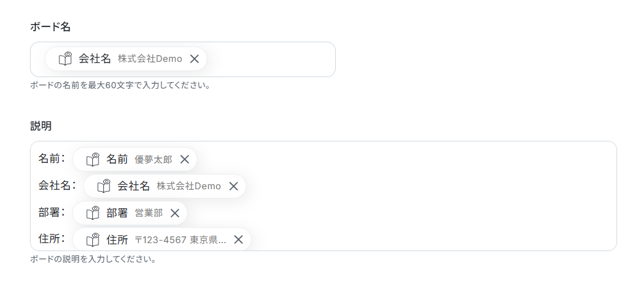Remove the 住所 address chip
The height and width of the screenshot is (286, 644).
click(239, 239)
